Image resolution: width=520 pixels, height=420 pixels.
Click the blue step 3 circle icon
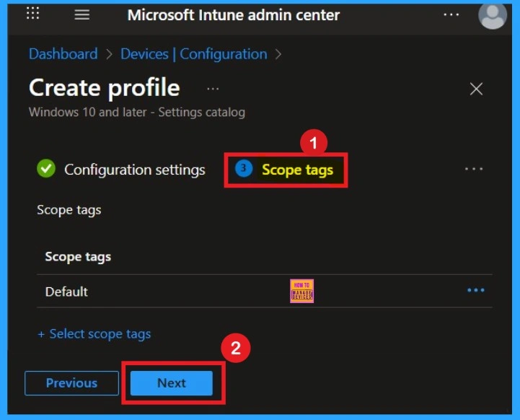[x=244, y=169]
